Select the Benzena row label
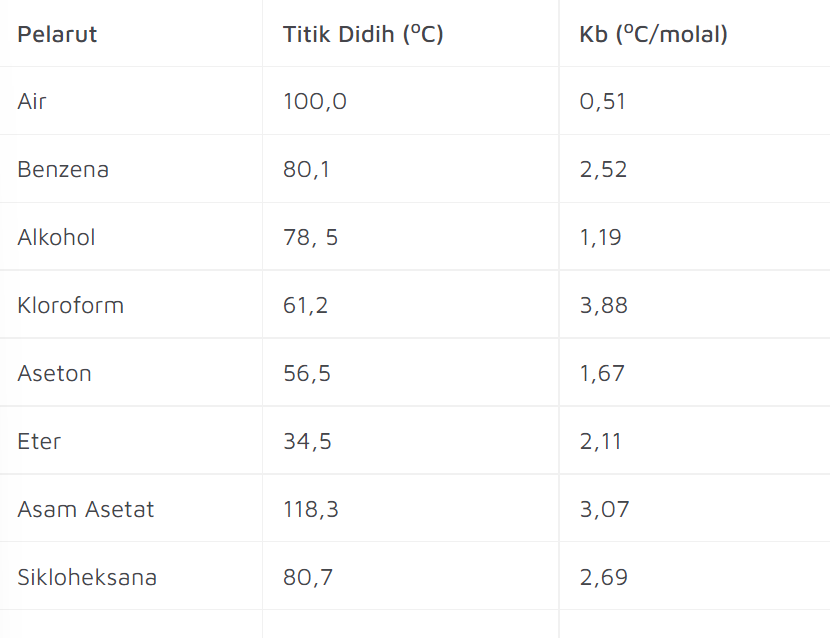The image size is (830, 638). point(63,169)
